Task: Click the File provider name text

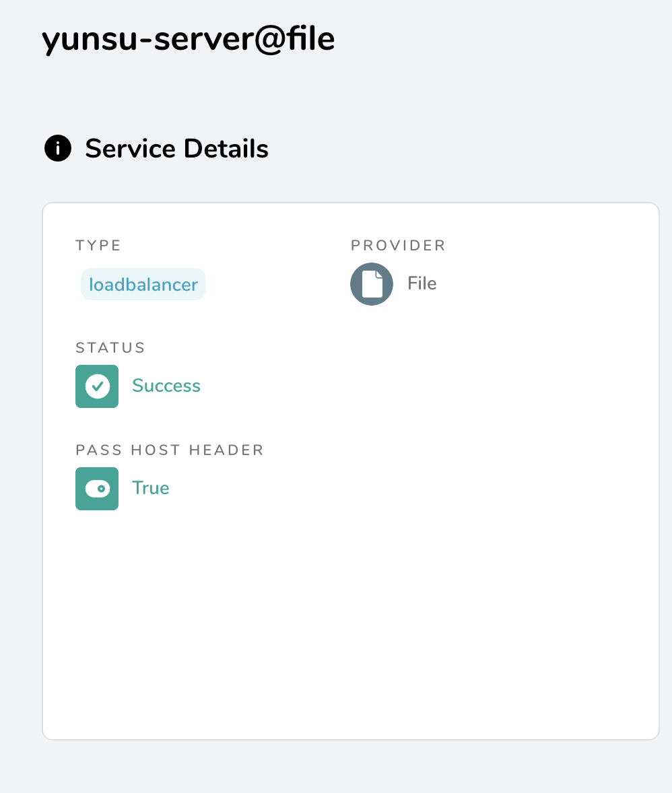Action: click(422, 283)
